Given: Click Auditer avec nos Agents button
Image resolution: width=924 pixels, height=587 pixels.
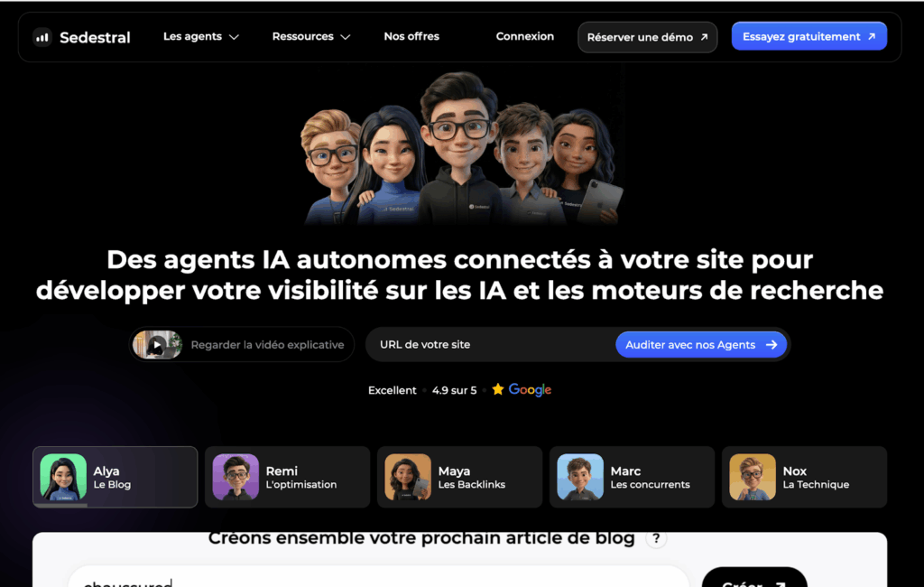Looking at the screenshot, I should click(701, 345).
